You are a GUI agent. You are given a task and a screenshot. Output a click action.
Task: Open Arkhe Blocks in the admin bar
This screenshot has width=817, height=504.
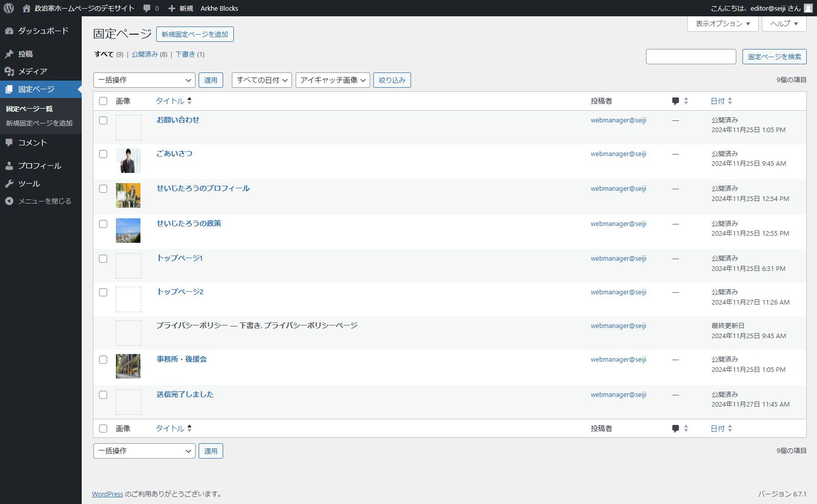pyautogui.click(x=219, y=9)
